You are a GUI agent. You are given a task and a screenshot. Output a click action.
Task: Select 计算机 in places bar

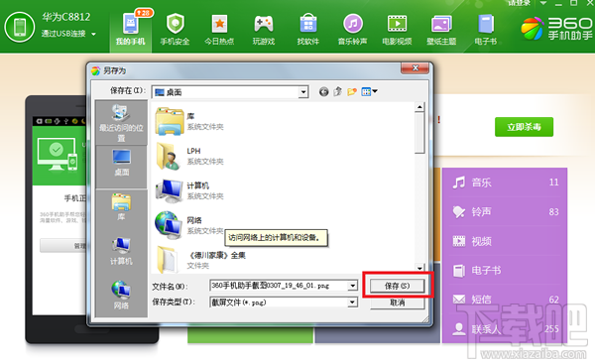coord(121,251)
